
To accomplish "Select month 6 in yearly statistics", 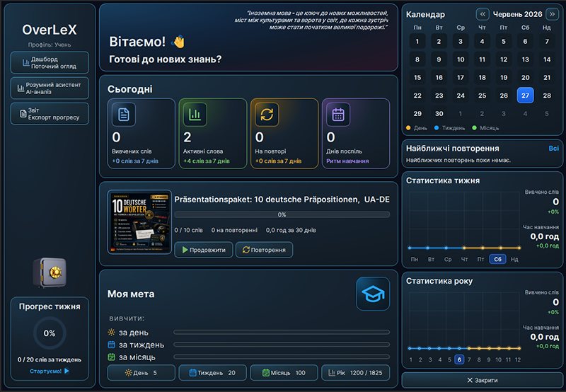I will pyautogui.click(x=459, y=359).
